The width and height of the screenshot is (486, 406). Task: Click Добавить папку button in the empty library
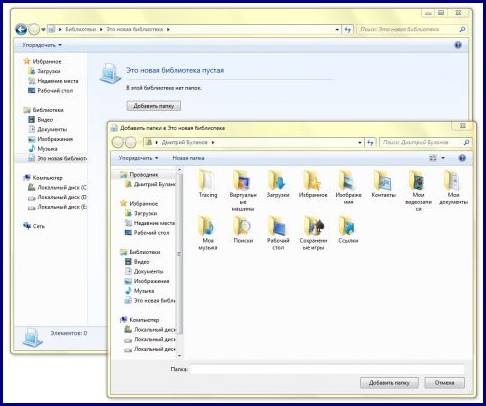click(x=154, y=106)
